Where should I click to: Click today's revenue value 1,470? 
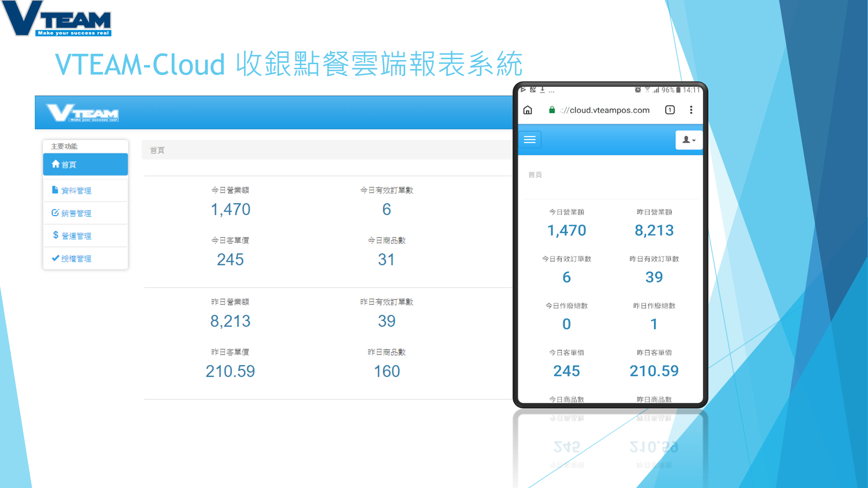230,209
